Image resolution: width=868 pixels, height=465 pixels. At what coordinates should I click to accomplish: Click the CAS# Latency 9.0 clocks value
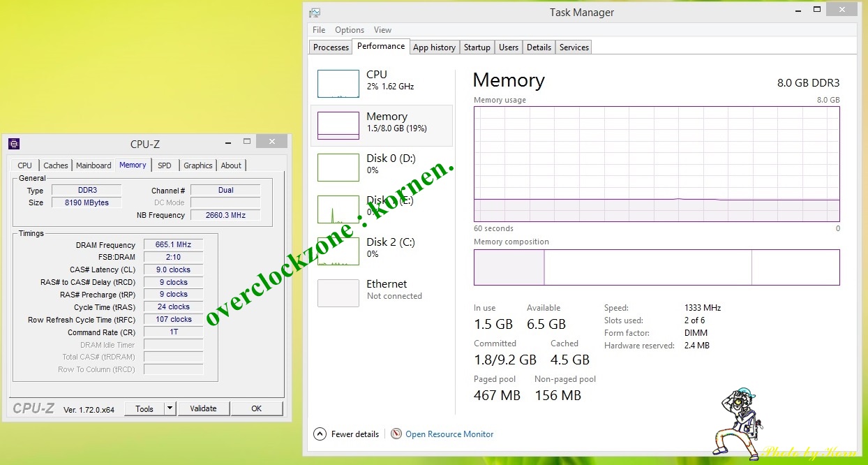coord(173,270)
